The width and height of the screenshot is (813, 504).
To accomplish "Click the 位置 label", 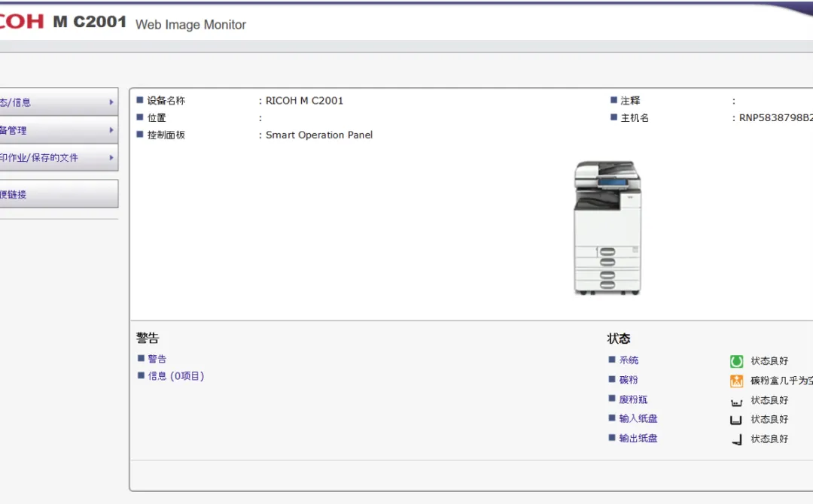I will tap(157, 117).
